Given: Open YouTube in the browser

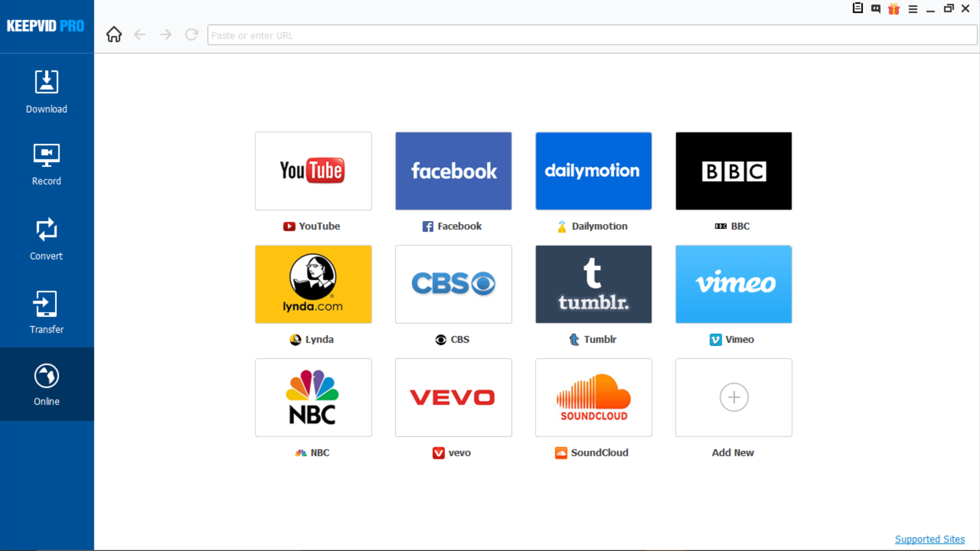Looking at the screenshot, I should (313, 170).
